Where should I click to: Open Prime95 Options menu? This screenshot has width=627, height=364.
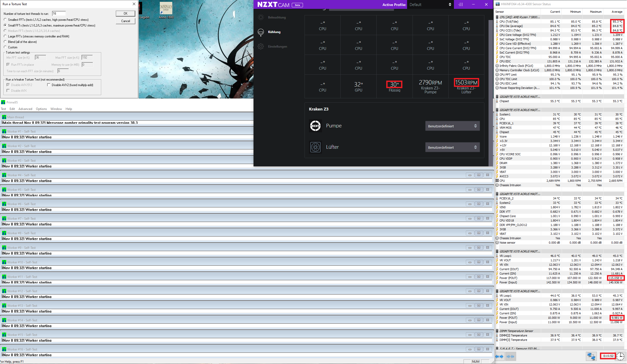tap(41, 109)
